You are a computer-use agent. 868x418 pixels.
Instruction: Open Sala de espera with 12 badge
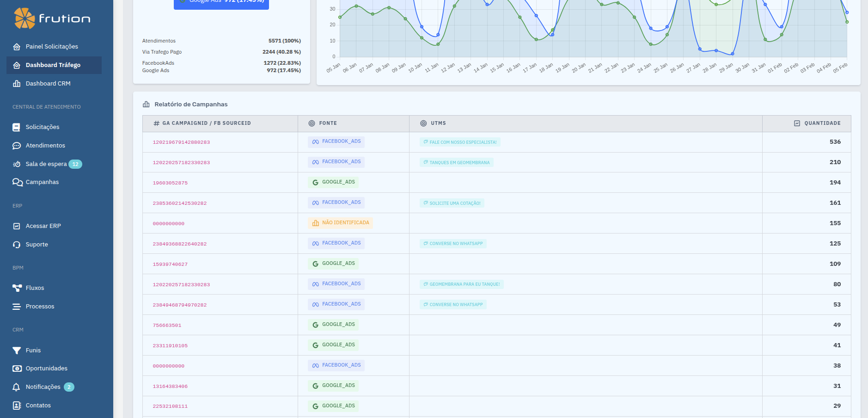click(x=46, y=164)
